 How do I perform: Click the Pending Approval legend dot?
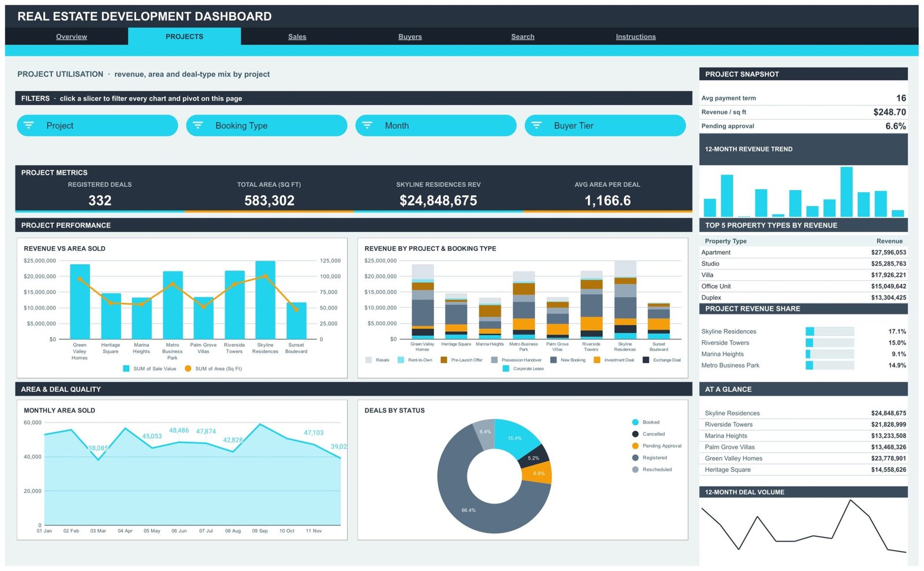coord(635,446)
